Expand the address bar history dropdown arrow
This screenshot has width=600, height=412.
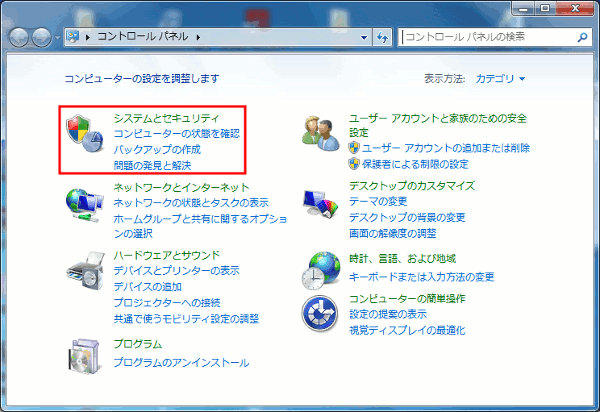click(363, 37)
